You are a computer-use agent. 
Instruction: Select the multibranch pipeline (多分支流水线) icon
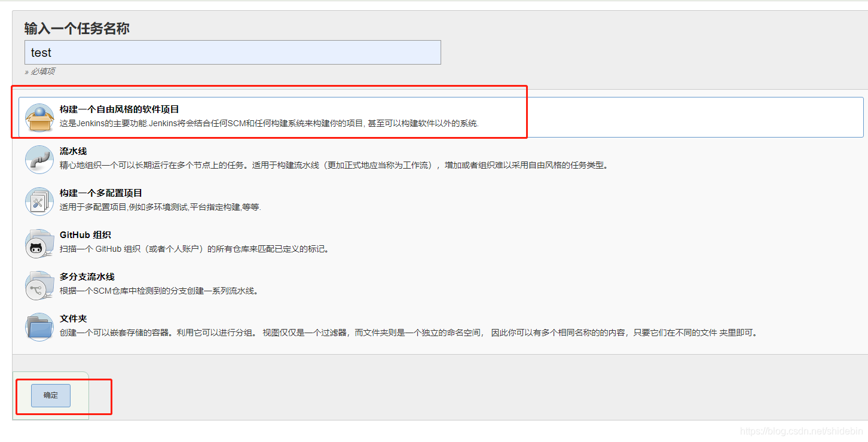pyautogui.click(x=39, y=285)
